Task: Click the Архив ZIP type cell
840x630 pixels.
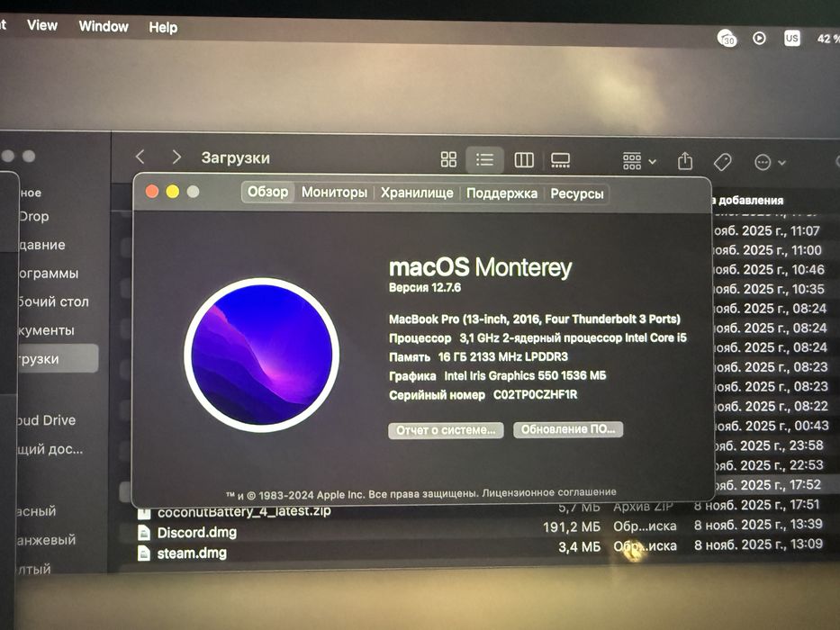Action: 644,507
